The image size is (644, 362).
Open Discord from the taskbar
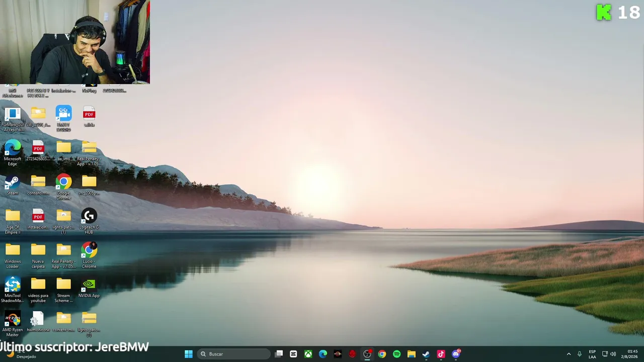pos(456,354)
